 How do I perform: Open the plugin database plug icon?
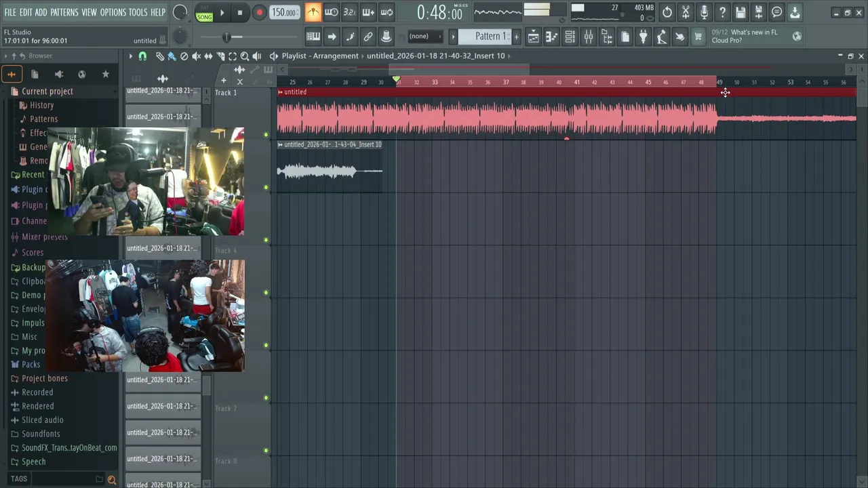(644, 37)
